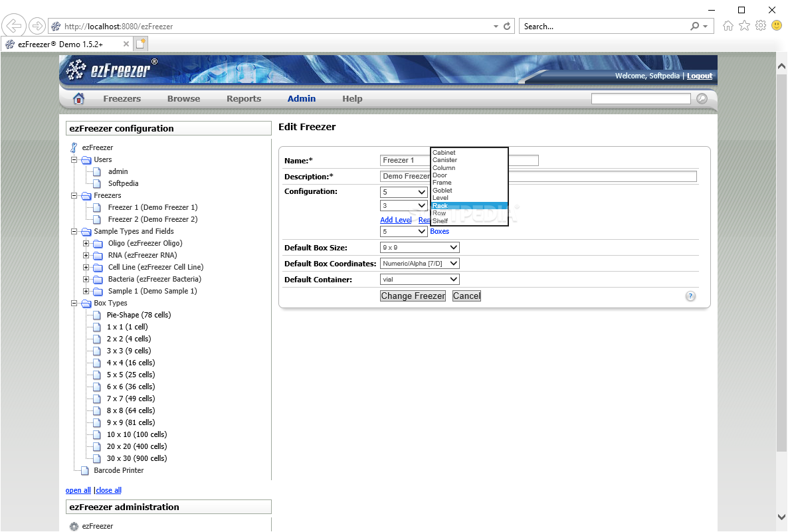This screenshot has width=788, height=532.
Task: Click the Barcode Printer page icon
Action: coord(85,471)
